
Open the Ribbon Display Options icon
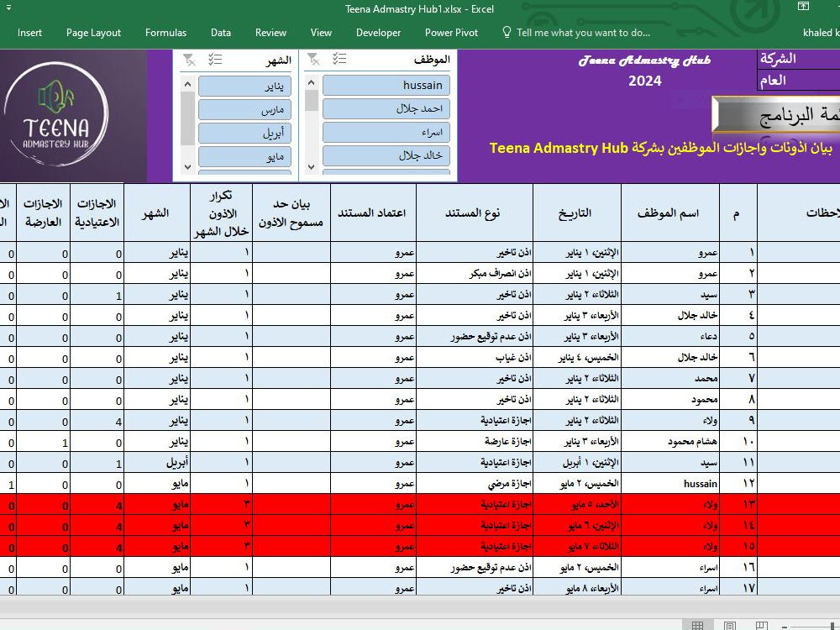coord(804,7)
